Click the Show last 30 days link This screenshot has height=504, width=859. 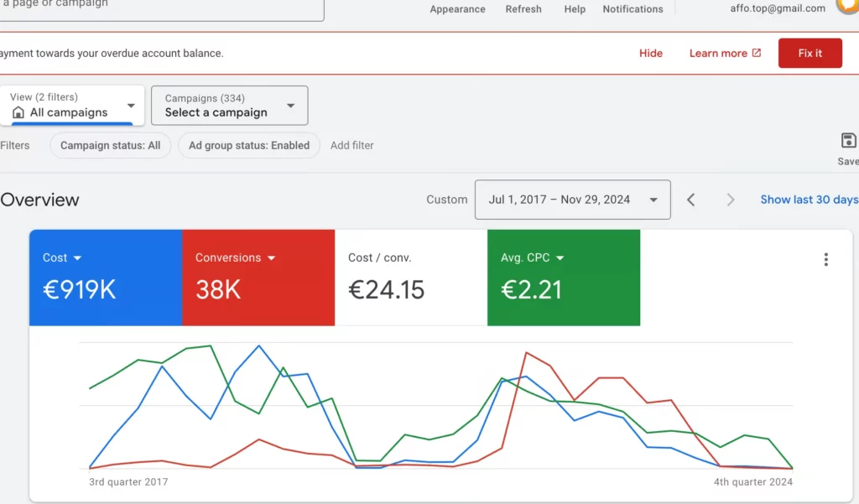[810, 200]
